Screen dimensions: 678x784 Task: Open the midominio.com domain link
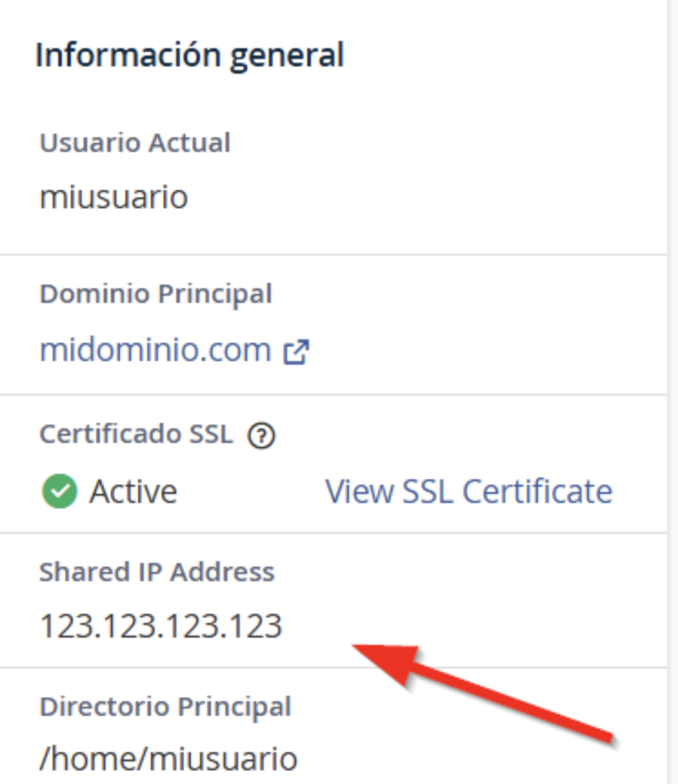tap(155, 349)
